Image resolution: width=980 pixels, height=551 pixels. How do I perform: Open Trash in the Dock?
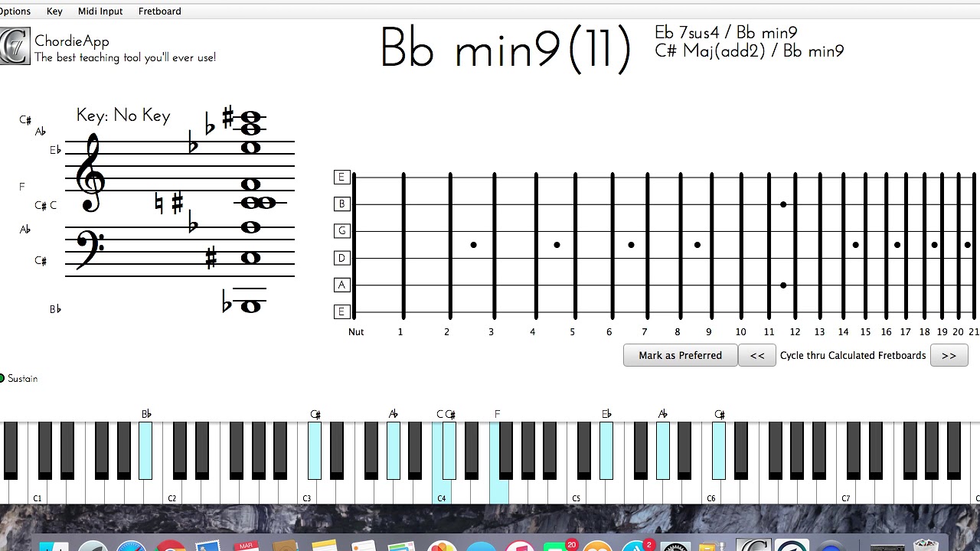point(926,546)
